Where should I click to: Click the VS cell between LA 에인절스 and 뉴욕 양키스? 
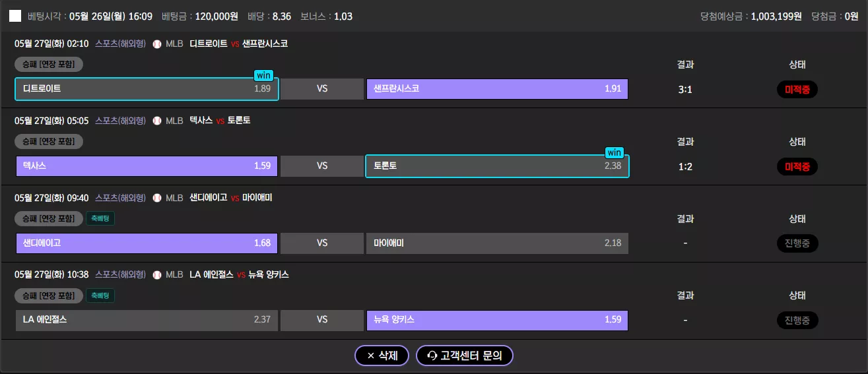pos(322,320)
